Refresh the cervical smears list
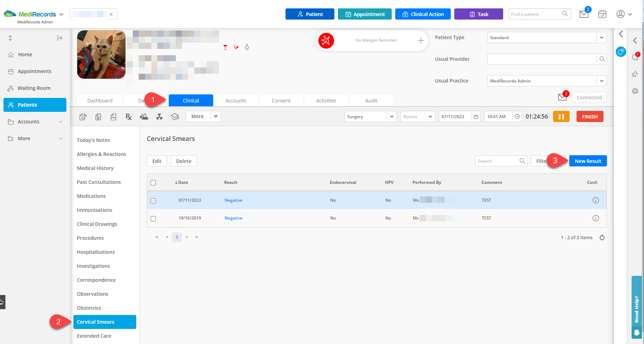This screenshot has height=344, width=644. pyautogui.click(x=602, y=238)
